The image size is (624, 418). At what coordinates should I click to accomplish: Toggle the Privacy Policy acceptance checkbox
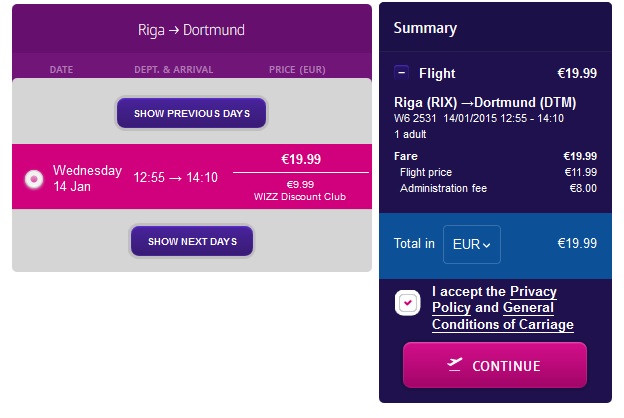[x=408, y=303]
